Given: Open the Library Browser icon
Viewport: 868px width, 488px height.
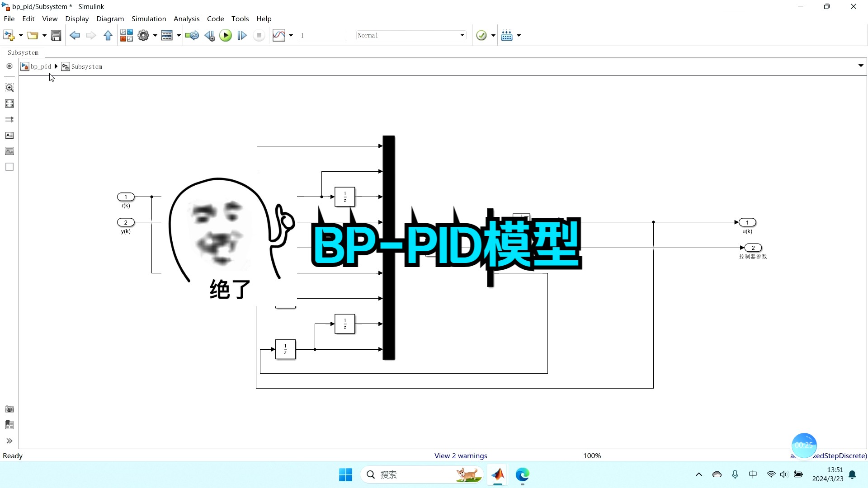Looking at the screenshot, I should [x=127, y=35].
